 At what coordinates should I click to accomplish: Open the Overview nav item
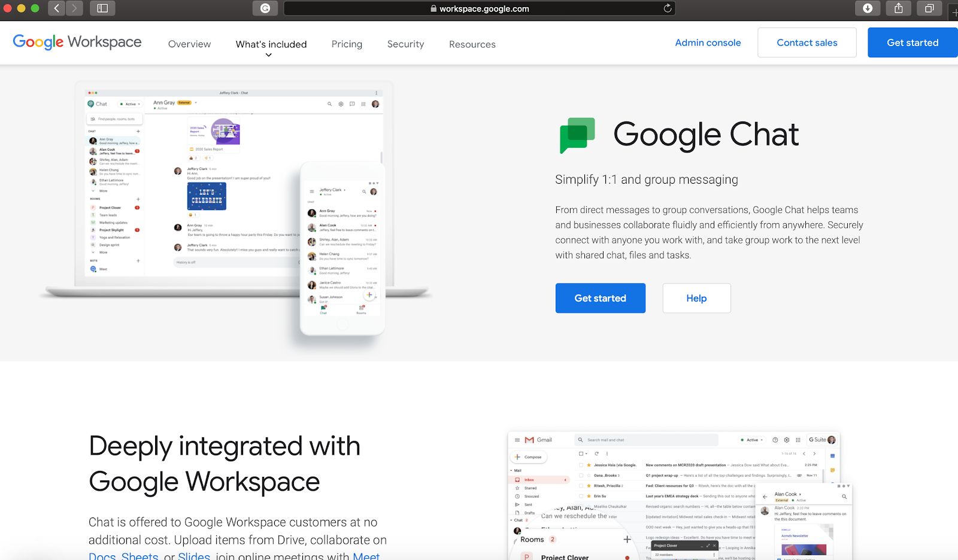click(189, 44)
